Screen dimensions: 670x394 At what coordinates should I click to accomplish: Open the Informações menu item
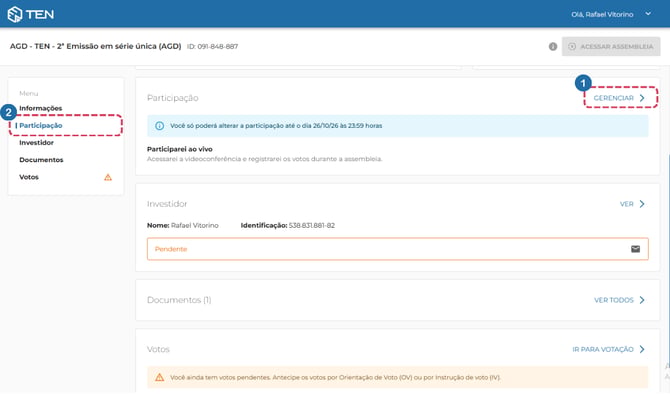coord(41,108)
